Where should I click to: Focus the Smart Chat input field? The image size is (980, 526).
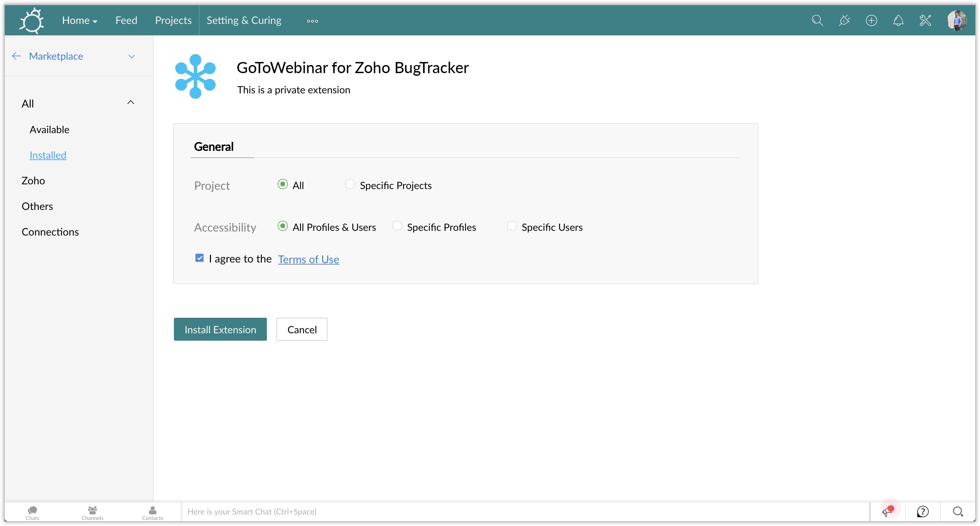pyautogui.click(x=525, y=512)
